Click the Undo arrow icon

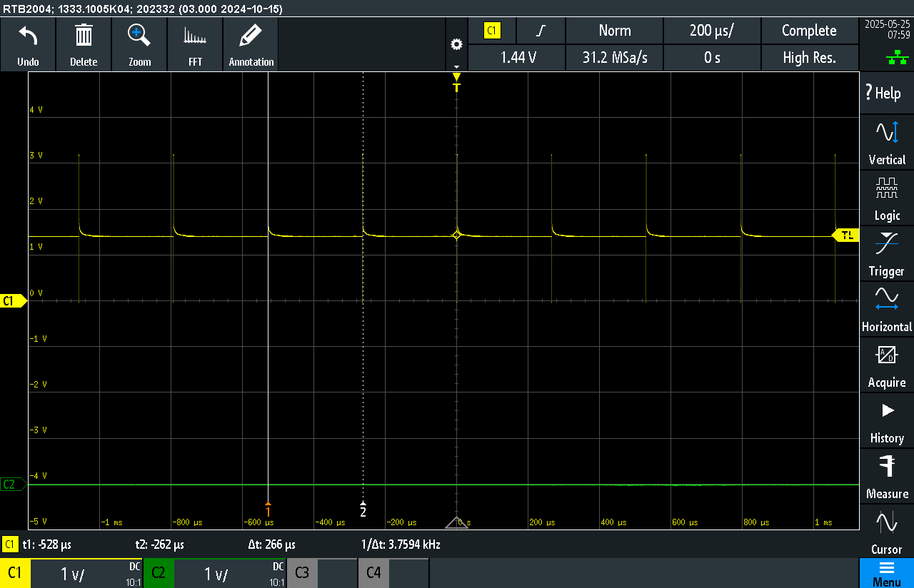point(28,35)
